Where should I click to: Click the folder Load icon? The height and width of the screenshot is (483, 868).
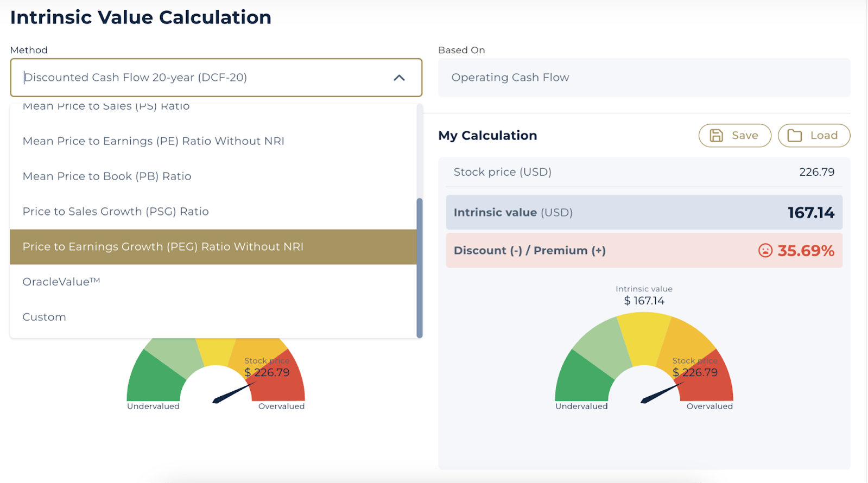click(794, 136)
